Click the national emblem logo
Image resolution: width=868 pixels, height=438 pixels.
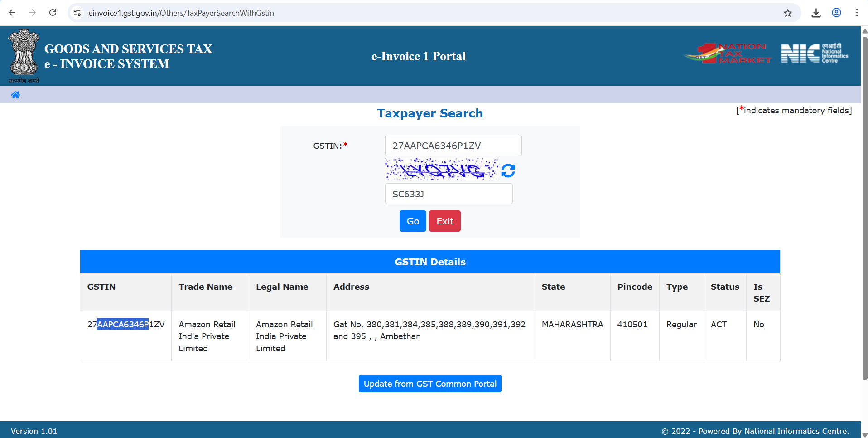24,56
